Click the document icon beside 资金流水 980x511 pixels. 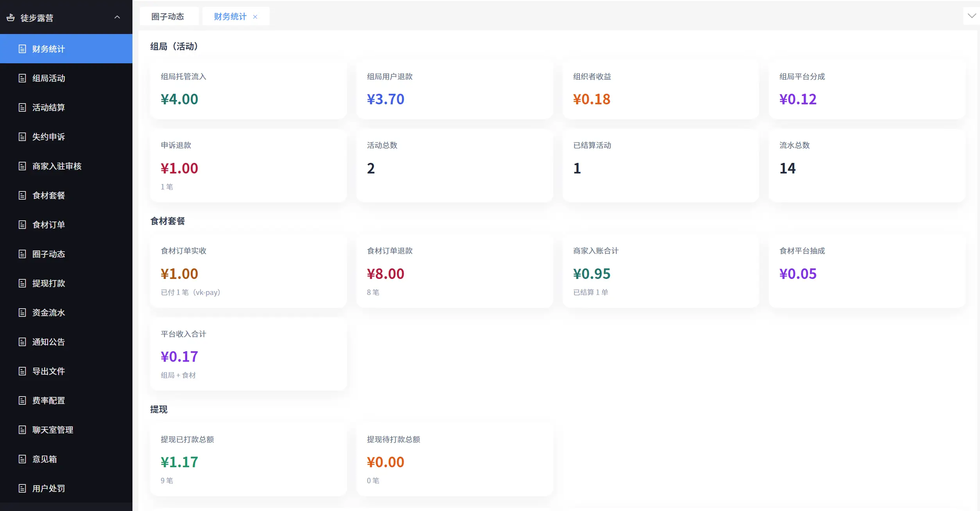[x=22, y=313]
